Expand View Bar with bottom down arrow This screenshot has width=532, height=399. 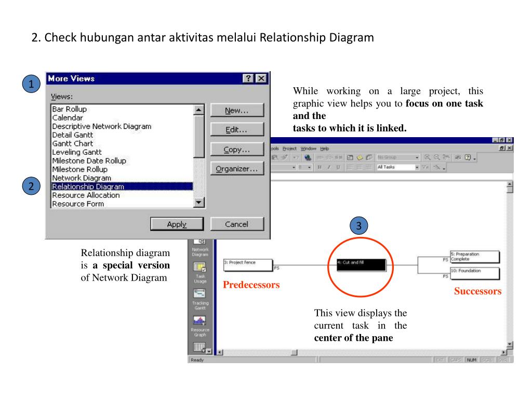(x=209, y=351)
